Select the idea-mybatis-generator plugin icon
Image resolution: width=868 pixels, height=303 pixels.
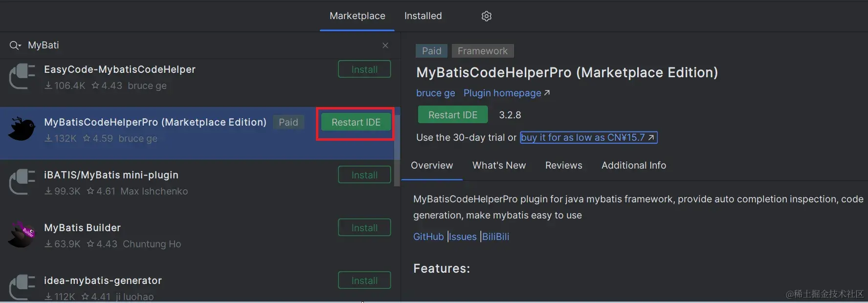22,287
